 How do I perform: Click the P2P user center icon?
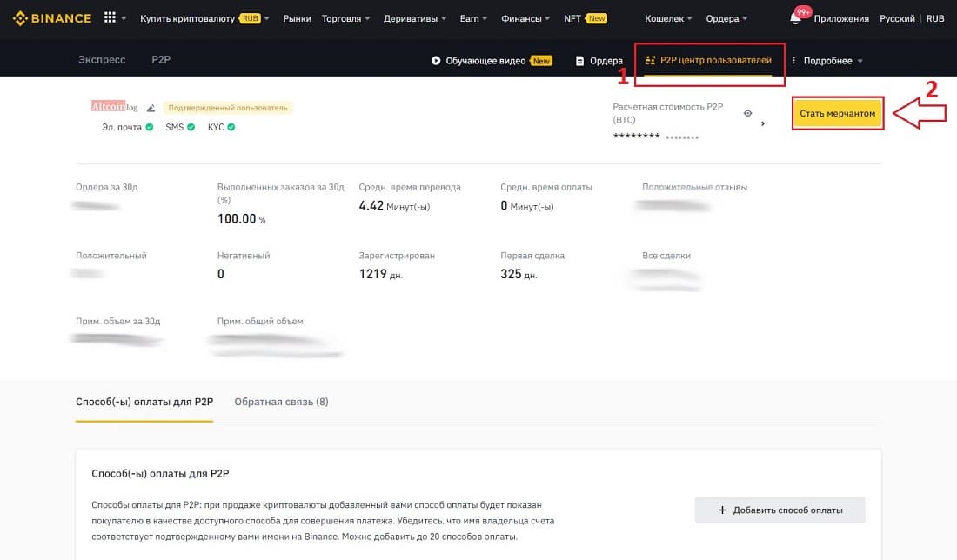(x=651, y=60)
